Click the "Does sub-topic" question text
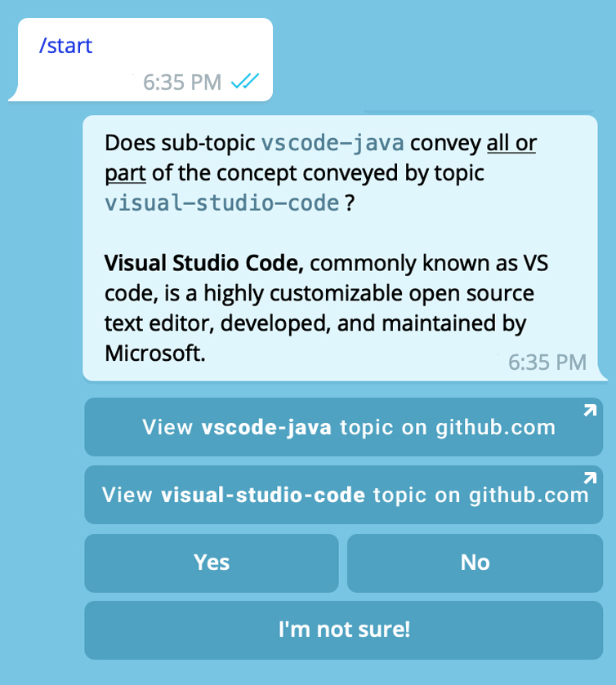616x685 pixels. 180,144
